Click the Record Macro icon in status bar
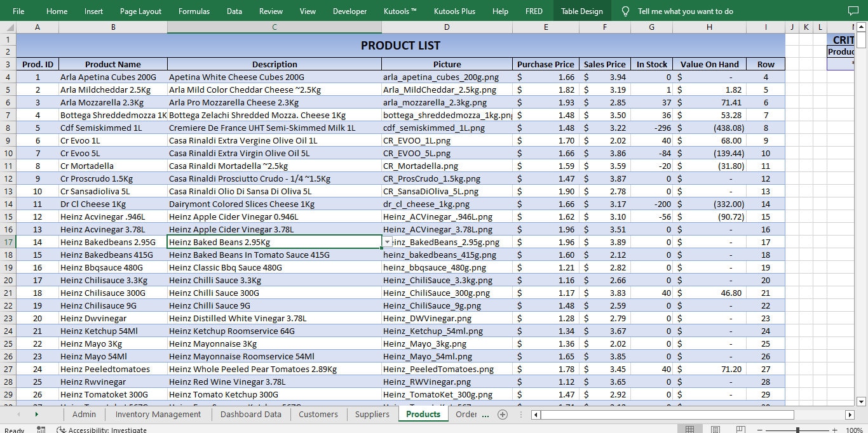The image size is (868, 433). point(41,429)
